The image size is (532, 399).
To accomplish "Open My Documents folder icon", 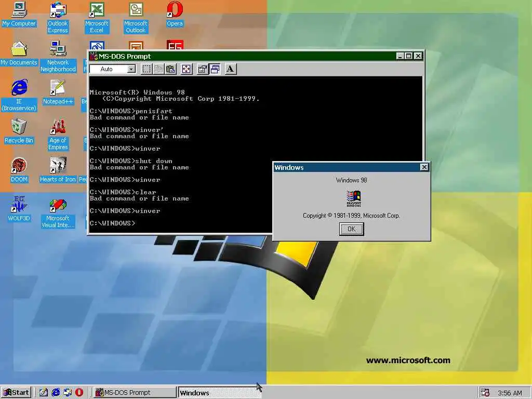I will [x=19, y=54].
